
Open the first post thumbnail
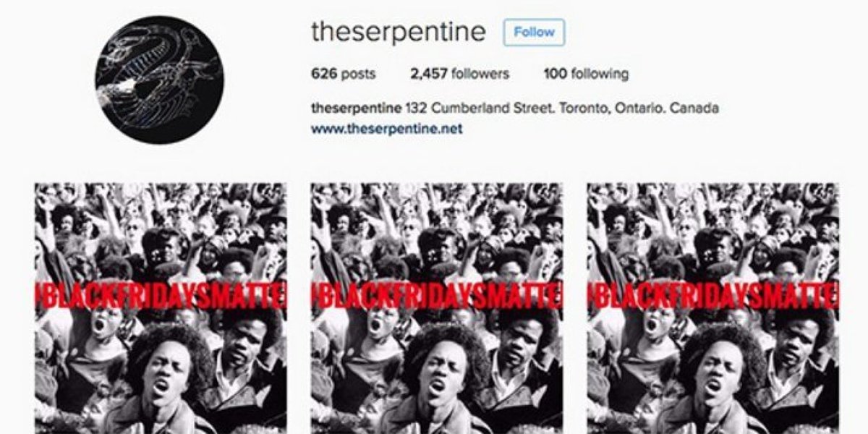161,308
